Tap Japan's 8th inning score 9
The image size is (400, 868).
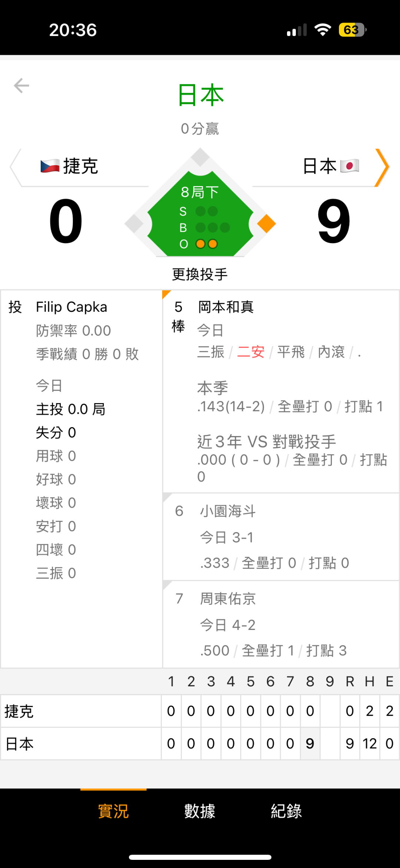tap(310, 743)
